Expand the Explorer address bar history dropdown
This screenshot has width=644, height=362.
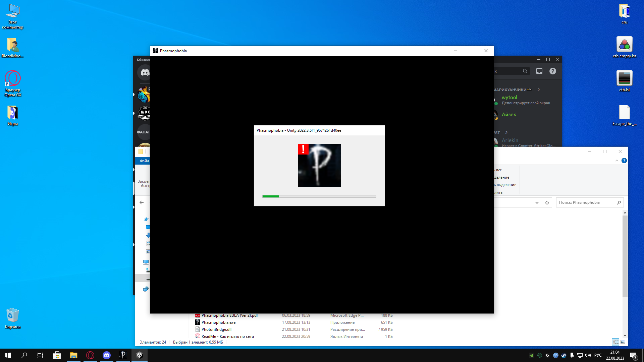537,202
